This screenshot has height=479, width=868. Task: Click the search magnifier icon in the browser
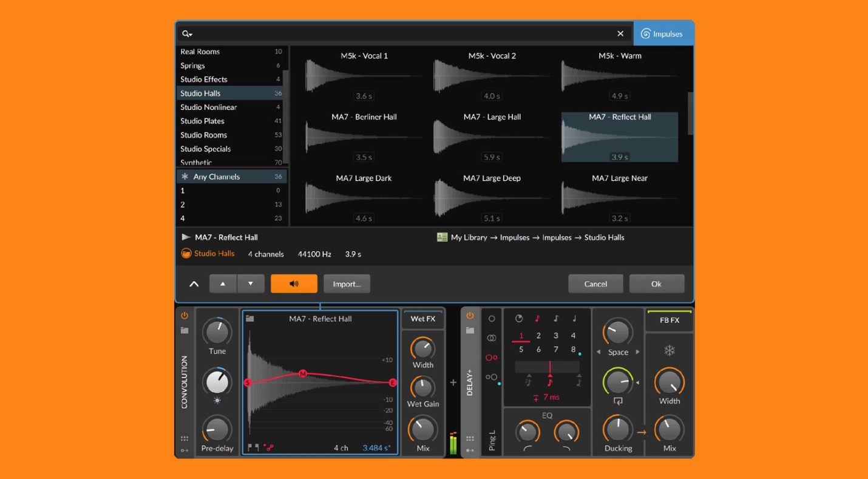pos(186,33)
